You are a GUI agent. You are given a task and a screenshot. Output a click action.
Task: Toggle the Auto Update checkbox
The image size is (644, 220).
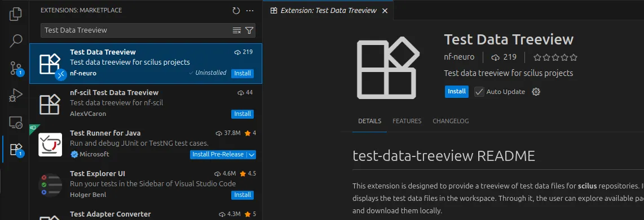pyautogui.click(x=479, y=92)
